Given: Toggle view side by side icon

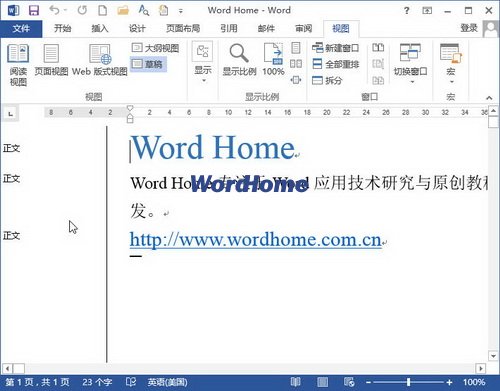Looking at the screenshot, I should point(378,48).
